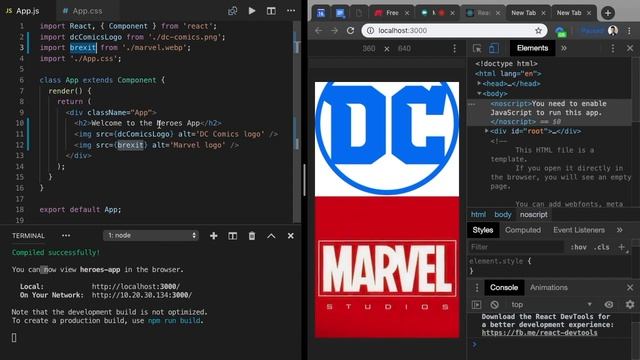Select the Event Listeners tab
640x360 pixels.
[579, 230]
